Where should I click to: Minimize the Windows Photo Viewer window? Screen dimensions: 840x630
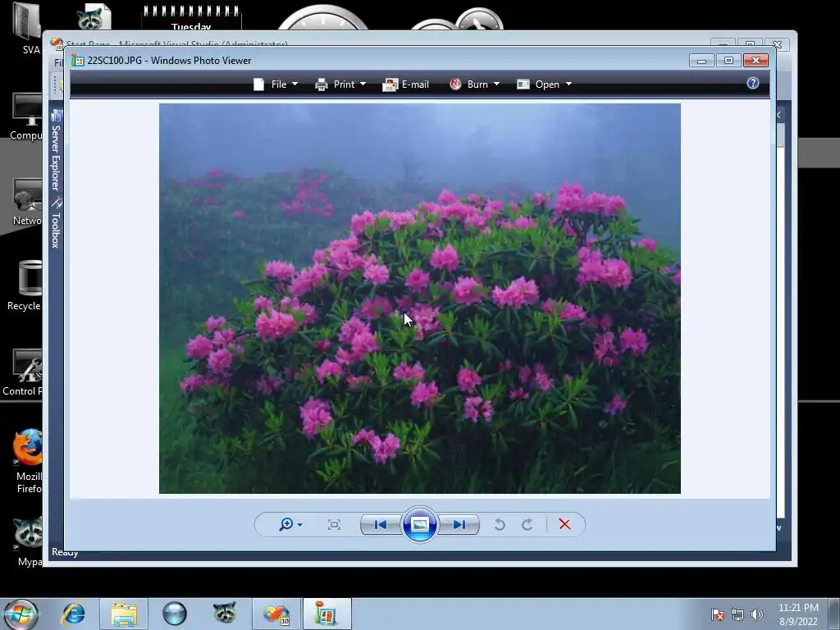702,61
